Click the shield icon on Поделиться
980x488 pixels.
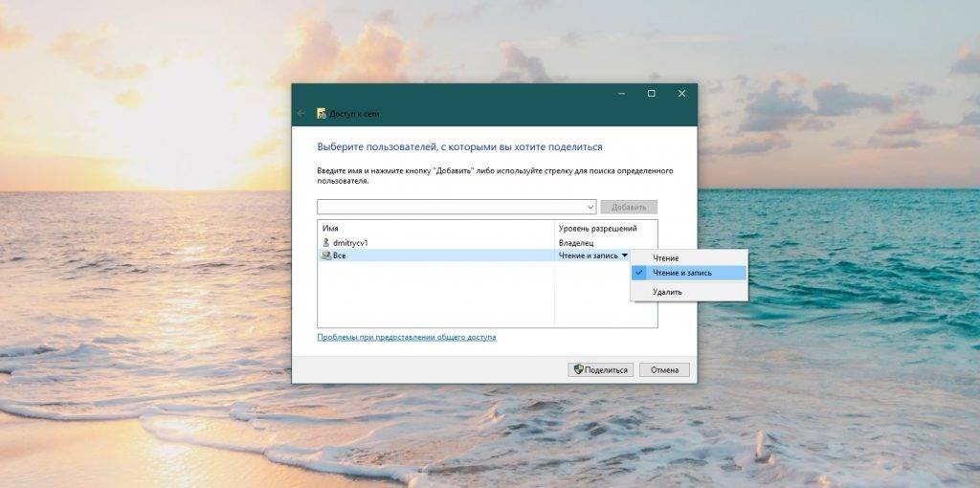coord(577,369)
